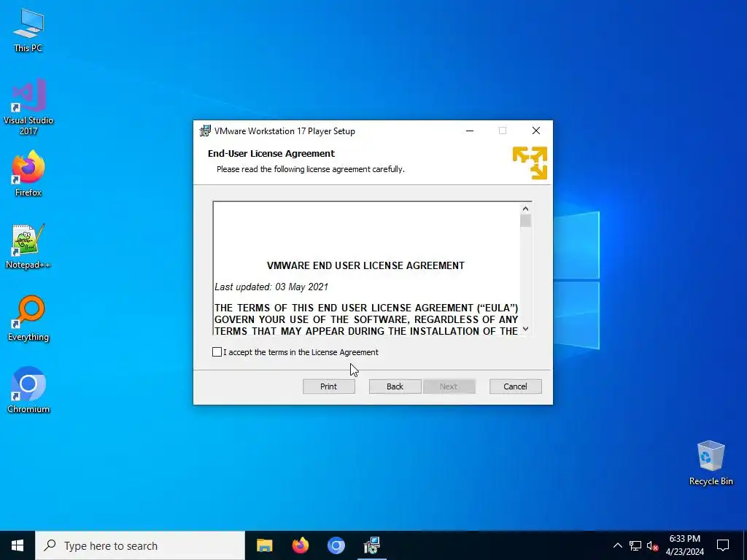Screen dimensions: 747x560
Task: Click the disabled Next button
Action: 449,386
